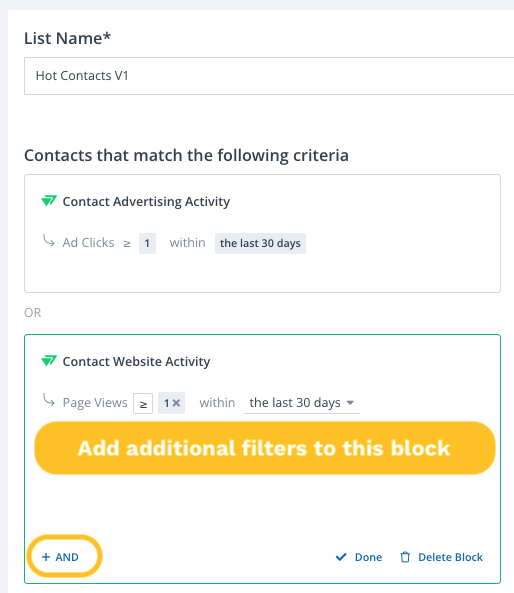The height and width of the screenshot is (593, 514).
Task: Click the arrow icon beside Ad Clicks
Action: tap(49, 241)
